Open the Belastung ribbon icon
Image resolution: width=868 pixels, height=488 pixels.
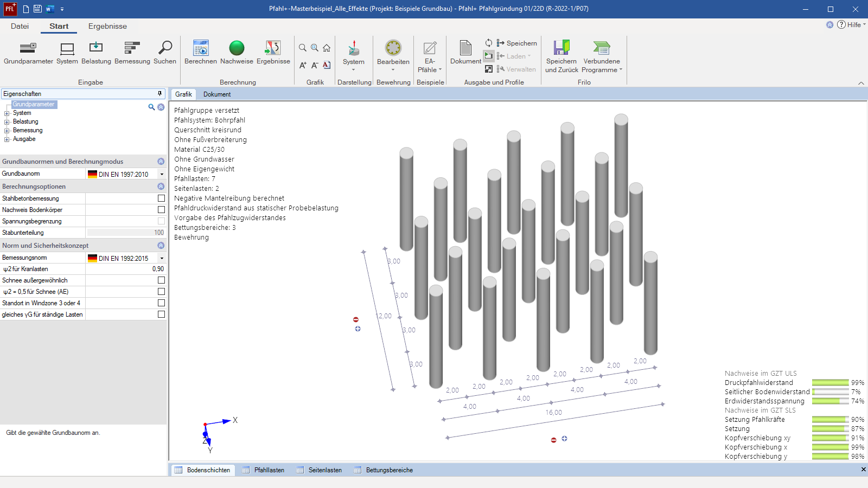pyautogui.click(x=96, y=48)
